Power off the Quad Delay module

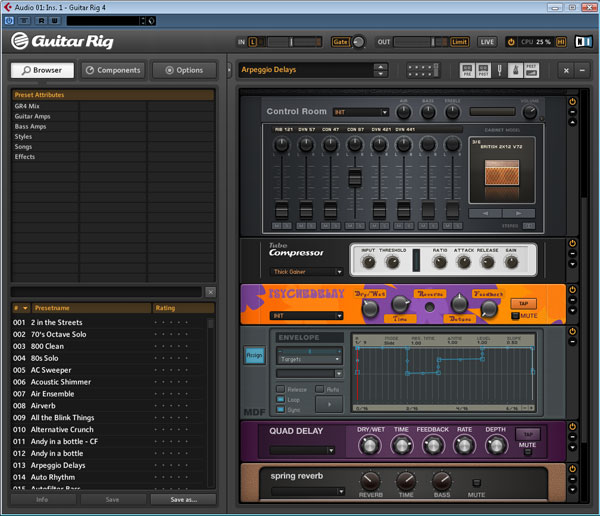coord(572,426)
